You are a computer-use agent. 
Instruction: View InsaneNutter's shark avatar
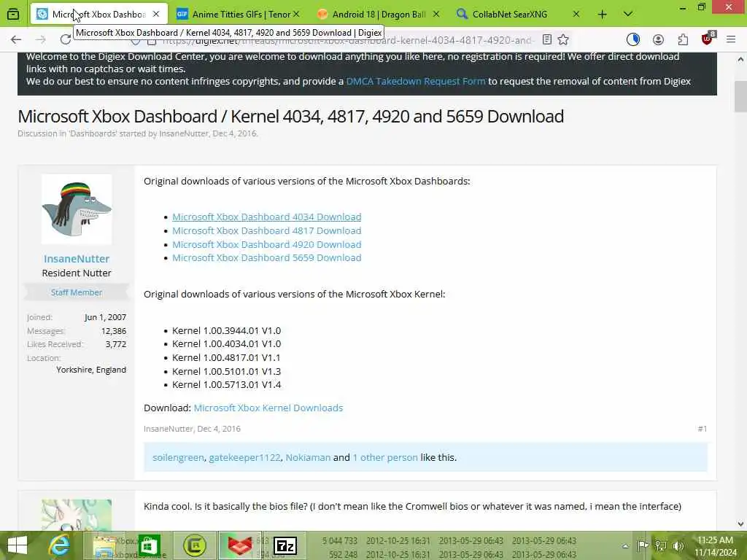[77, 209]
